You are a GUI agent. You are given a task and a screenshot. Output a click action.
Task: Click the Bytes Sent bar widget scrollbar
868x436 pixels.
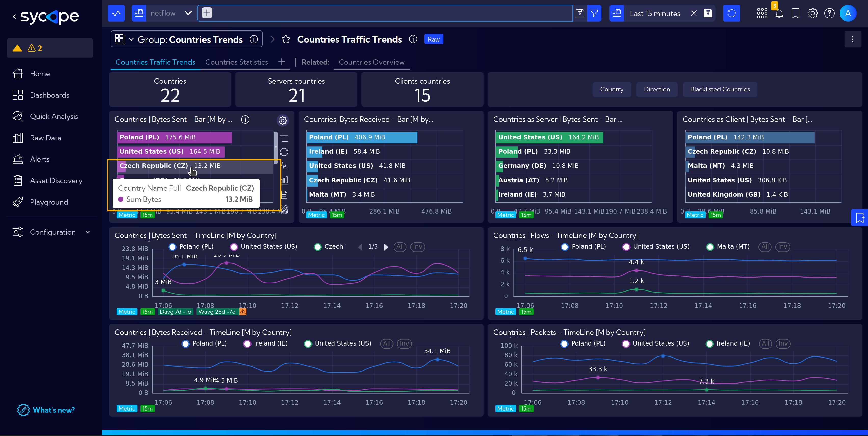click(x=276, y=148)
